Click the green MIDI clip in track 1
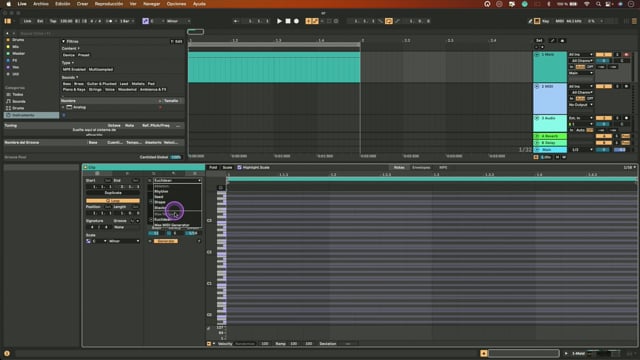 274,67
